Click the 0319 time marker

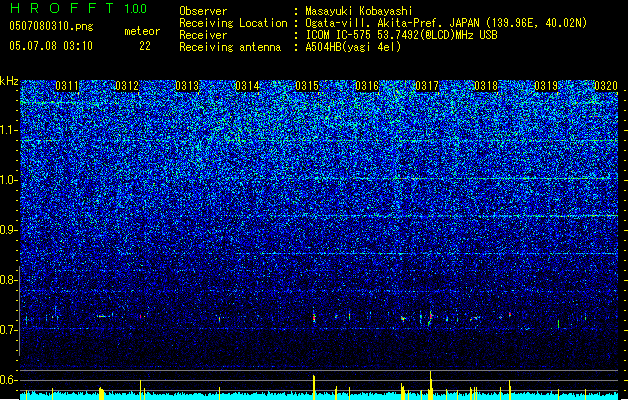click(546, 86)
